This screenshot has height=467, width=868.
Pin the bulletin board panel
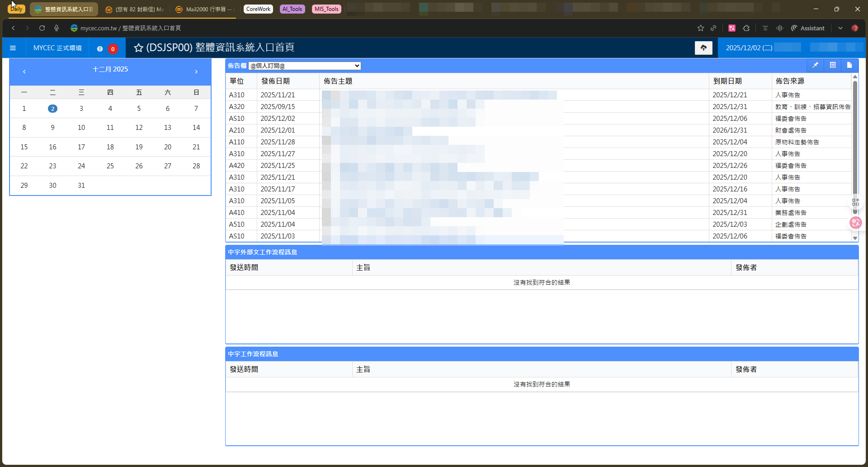pos(815,65)
